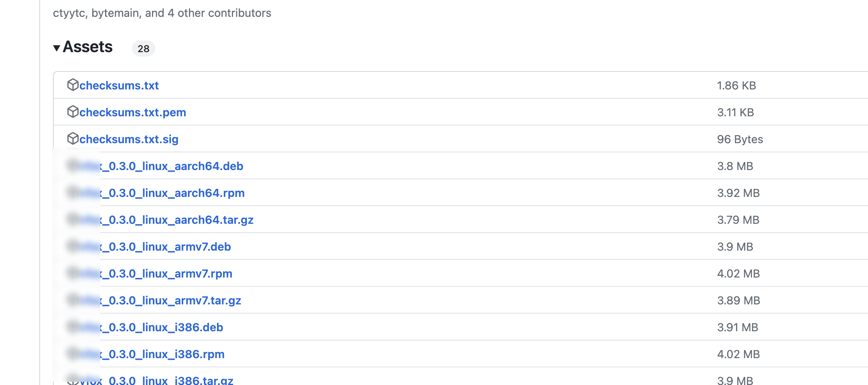Download the linux_armv7.deb package

pos(155,247)
